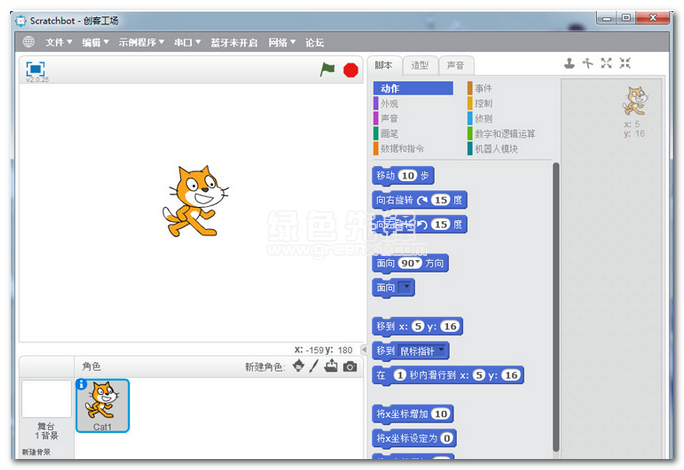Collapse the stage with the small arrow

tap(364, 350)
